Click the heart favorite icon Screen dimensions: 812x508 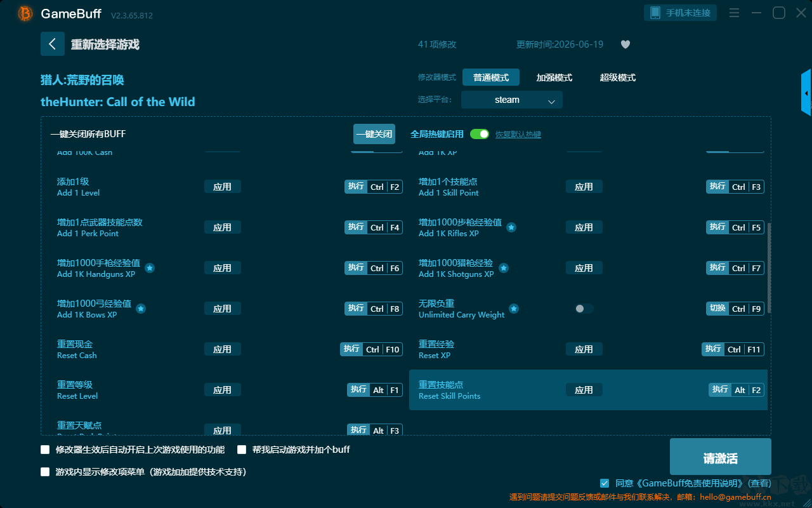(625, 44)
